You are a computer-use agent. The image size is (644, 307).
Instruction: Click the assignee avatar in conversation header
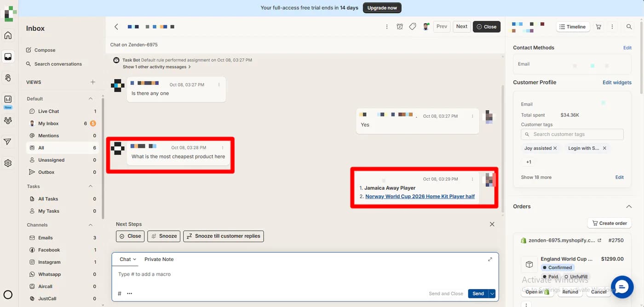click(x=426, y=27)
